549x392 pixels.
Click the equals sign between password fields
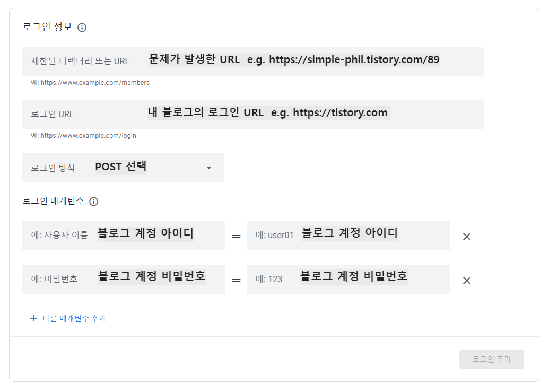236,280
